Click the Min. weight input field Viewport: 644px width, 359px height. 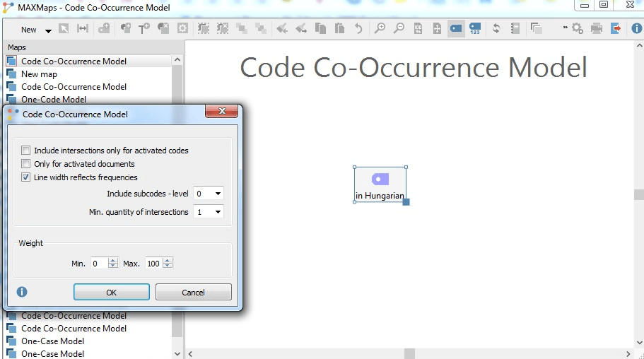pyautogui.click(x=100, y=264)
